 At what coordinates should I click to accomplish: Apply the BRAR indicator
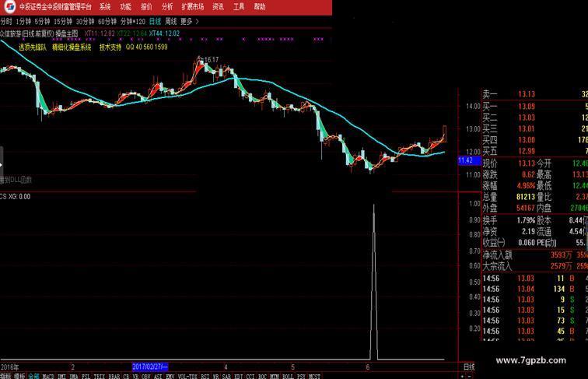pos(114,376)
